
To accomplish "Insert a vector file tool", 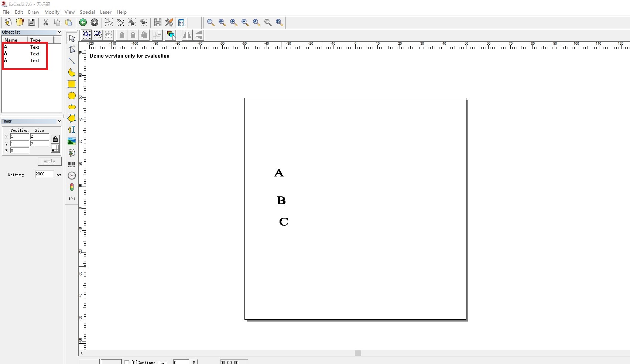I will tap(72, 152).
